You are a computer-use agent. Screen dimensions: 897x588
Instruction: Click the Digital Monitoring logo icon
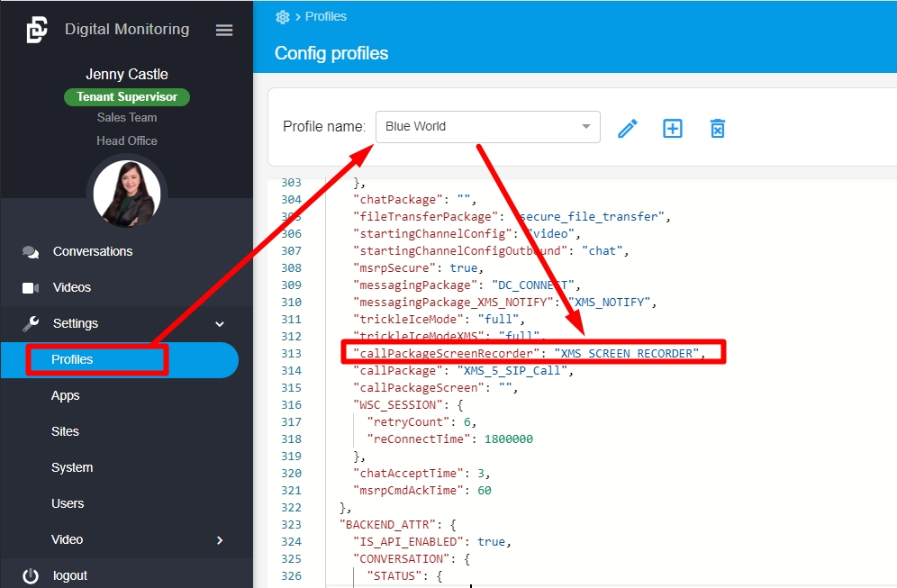coord(36,30)
